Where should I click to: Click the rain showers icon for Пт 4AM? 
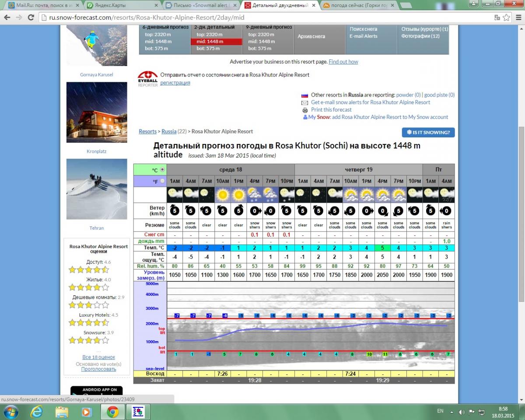[447, 195]
